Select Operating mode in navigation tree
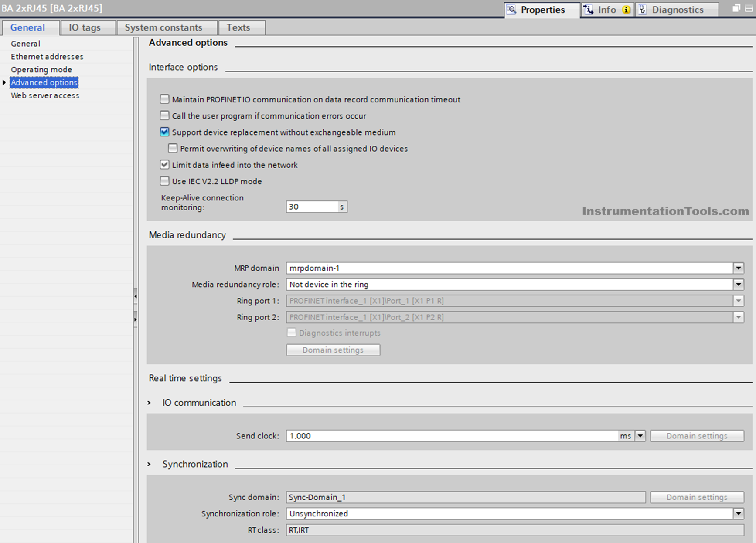The image size is (756, 543). [41, 70]
